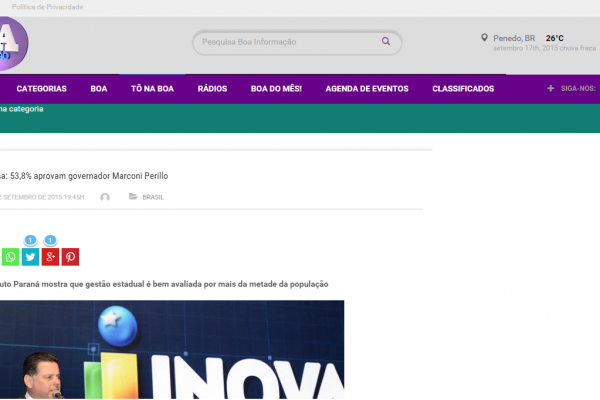This screenshot has height=400, width=600.
Task: Share article on Twitter
Action: [30, 257]
